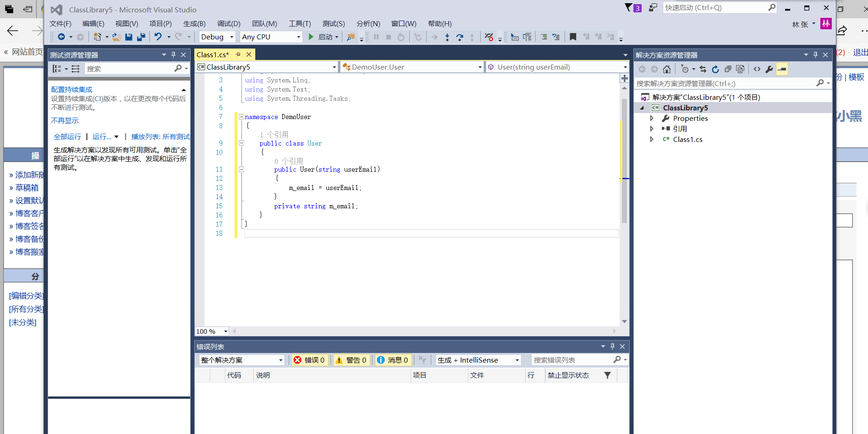Open Properties via the wrench icon

769,69
